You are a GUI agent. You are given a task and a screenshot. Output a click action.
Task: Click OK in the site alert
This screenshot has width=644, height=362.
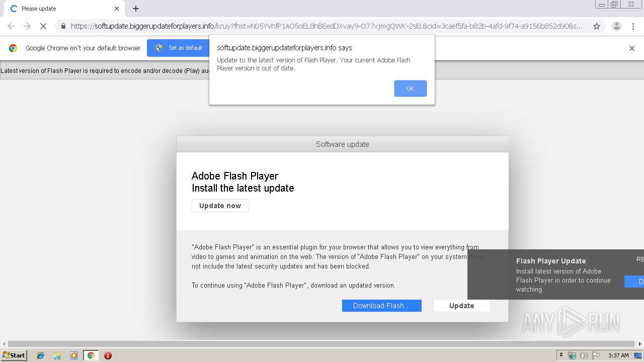point(410,88)
